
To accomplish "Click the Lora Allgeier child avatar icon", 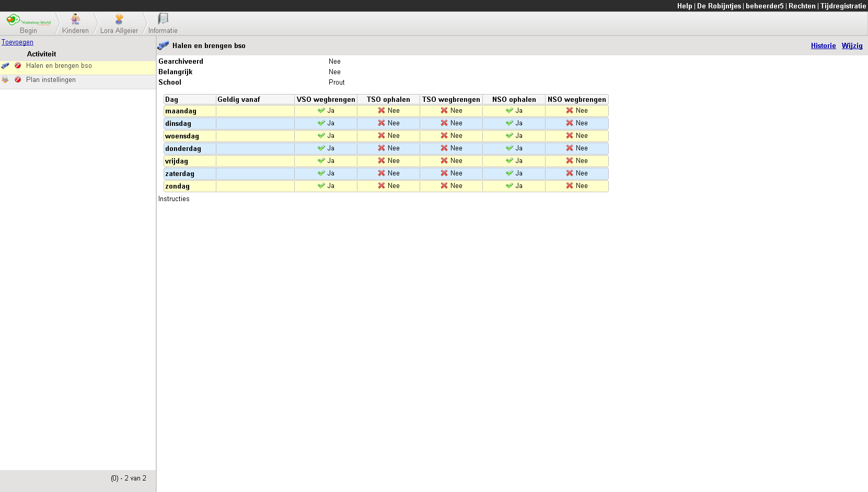I will [119, 20].
